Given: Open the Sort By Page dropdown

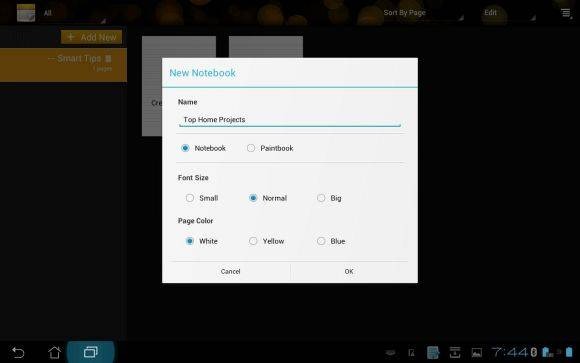Looking at the screenshot, I should coord(423,13).
